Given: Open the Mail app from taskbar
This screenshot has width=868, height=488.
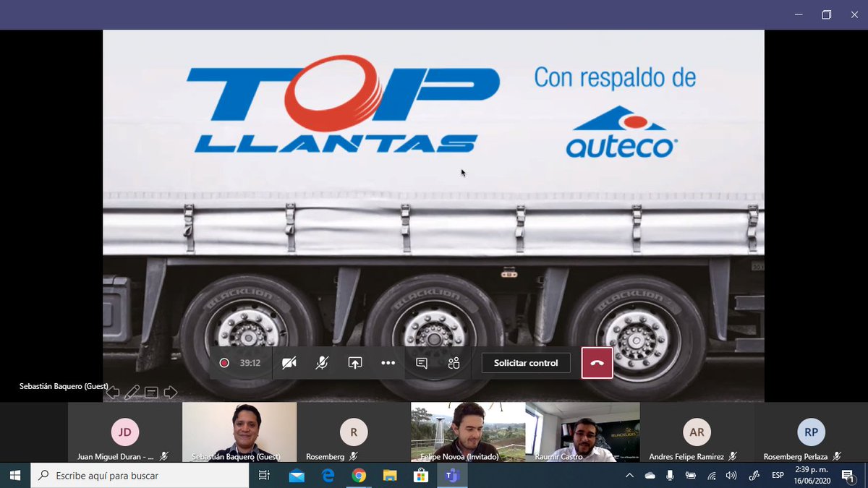Looking at the screenshot, I should (297, 475).
